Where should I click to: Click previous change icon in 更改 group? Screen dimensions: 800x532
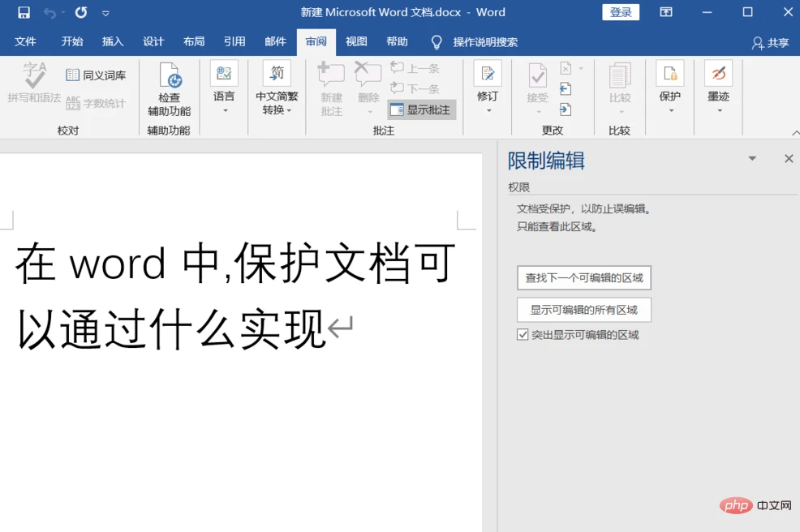coord(566,88)
